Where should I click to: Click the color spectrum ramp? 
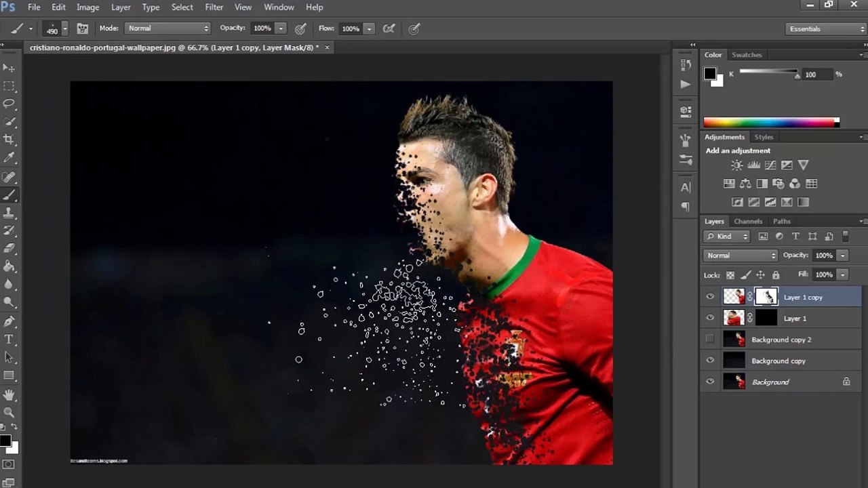(x=771, y=123)
